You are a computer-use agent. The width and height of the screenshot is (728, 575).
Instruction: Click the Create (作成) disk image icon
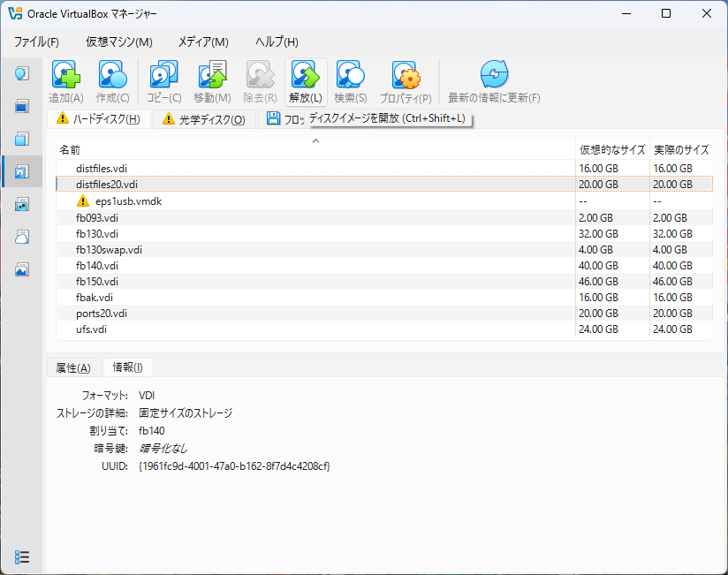tap(112, 74)
